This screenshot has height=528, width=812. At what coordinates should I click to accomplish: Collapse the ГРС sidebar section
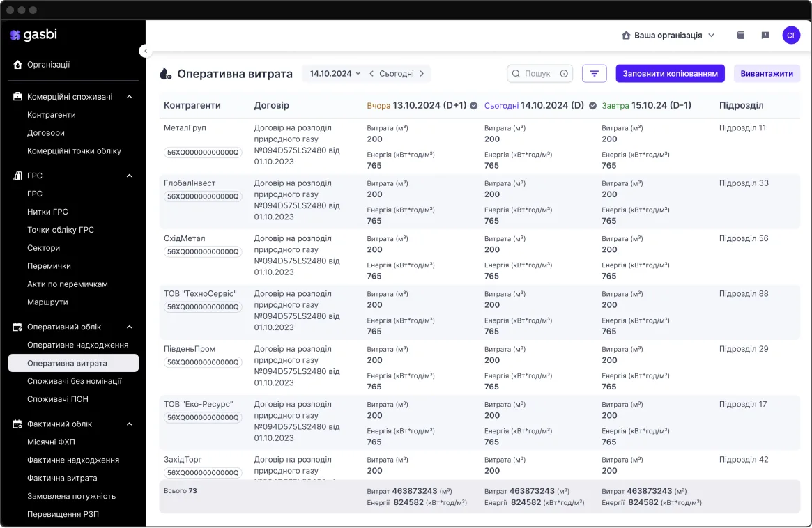tap(130, 176)
